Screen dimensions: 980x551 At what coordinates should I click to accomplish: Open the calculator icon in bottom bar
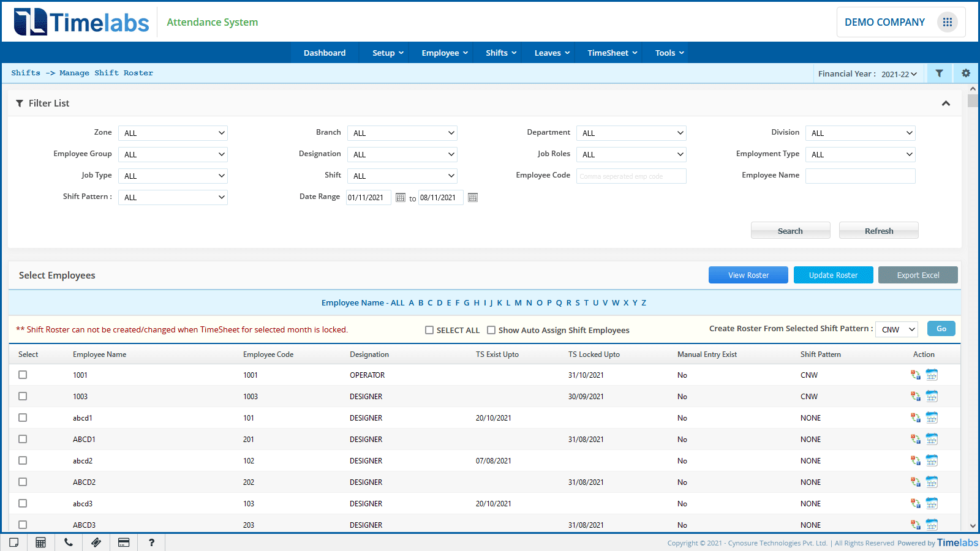tap(40, 542)
